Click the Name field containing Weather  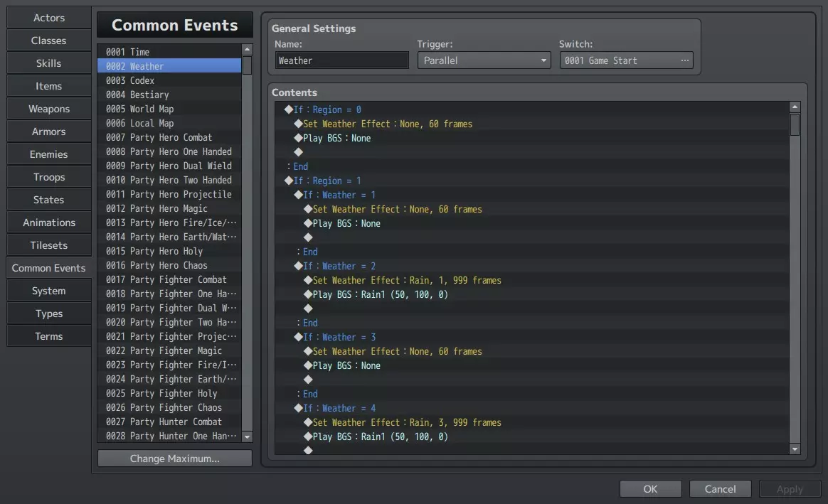341,60
